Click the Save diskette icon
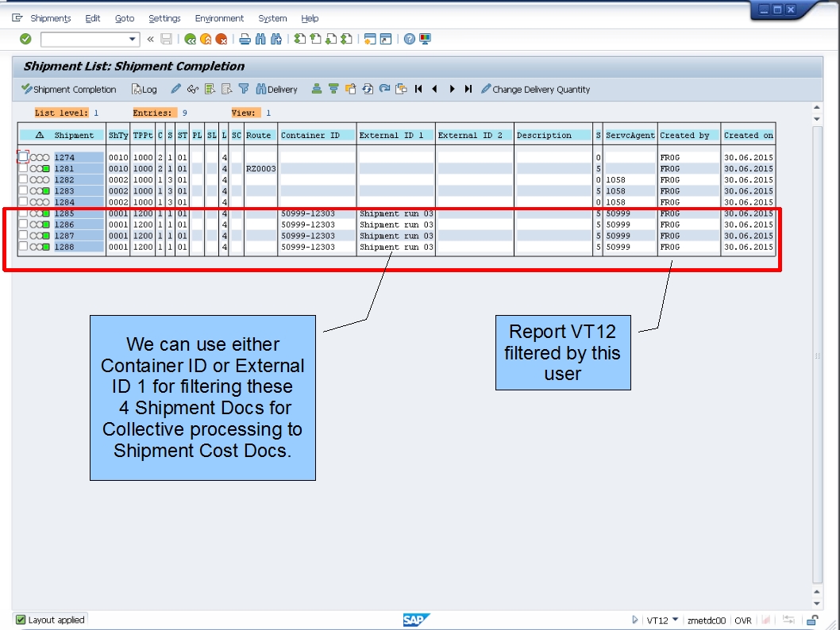The image size is (840, 630). [166, 39]
